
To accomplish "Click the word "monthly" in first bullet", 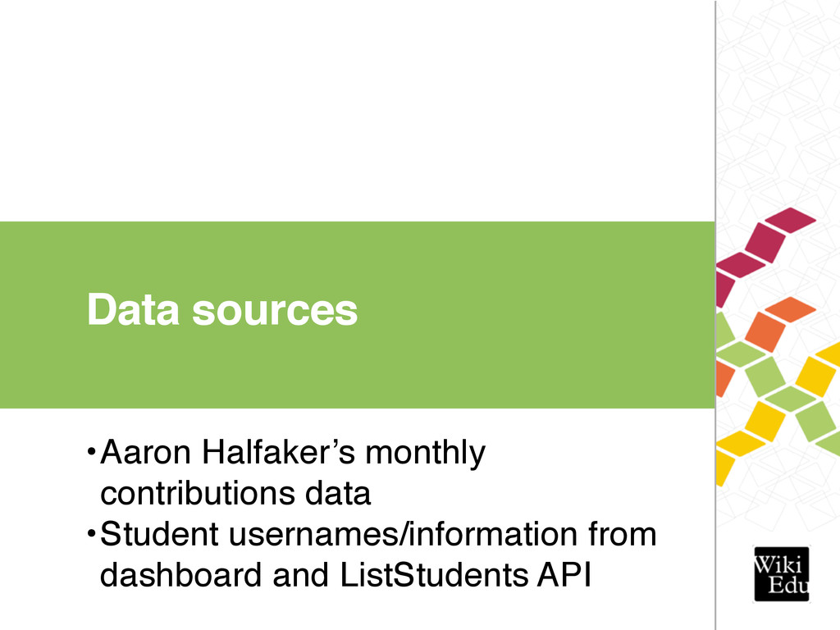I will pyautogui.click(x=426, y=454).
